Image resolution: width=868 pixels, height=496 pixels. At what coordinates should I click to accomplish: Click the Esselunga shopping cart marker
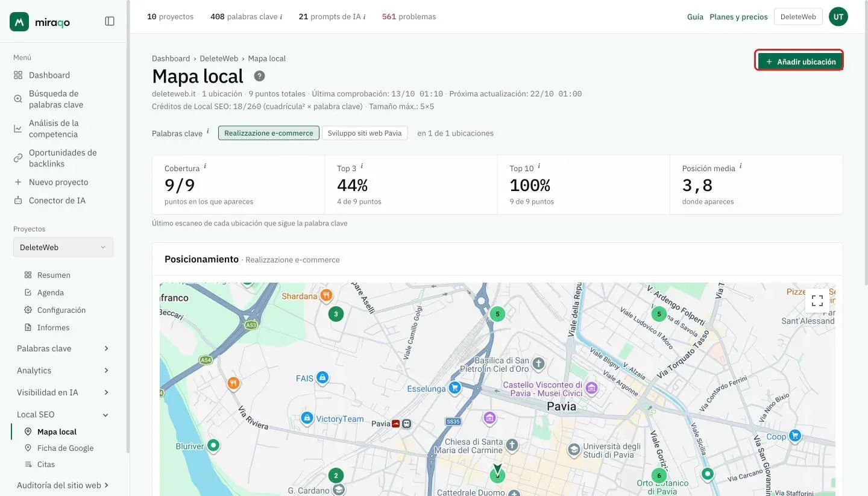point(455,388)
